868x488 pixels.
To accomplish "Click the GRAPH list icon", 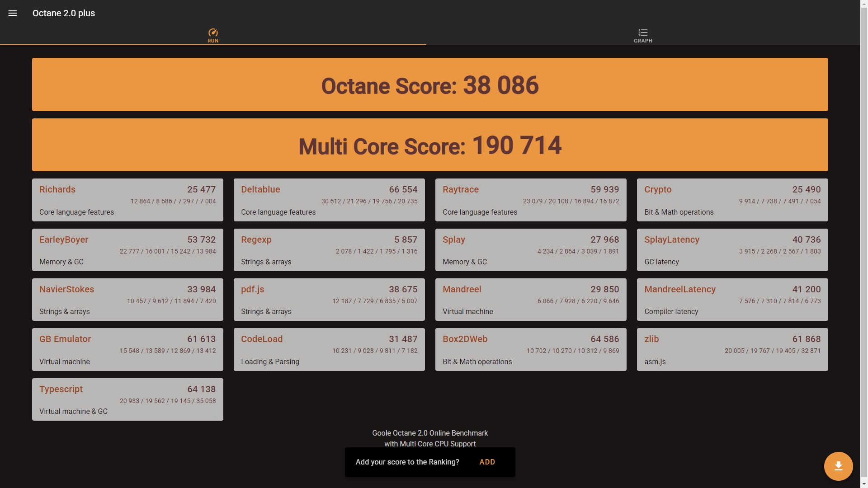I will pyautogui.click(x=643, y=33).
